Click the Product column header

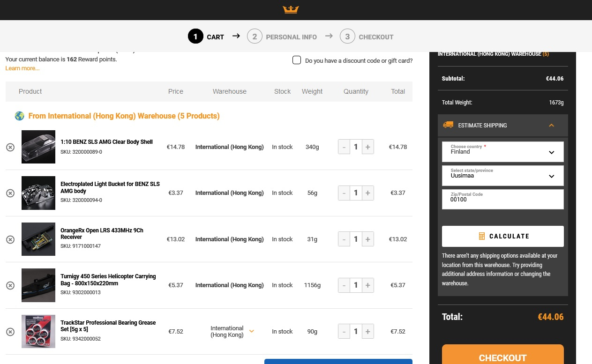pos(30,91)
